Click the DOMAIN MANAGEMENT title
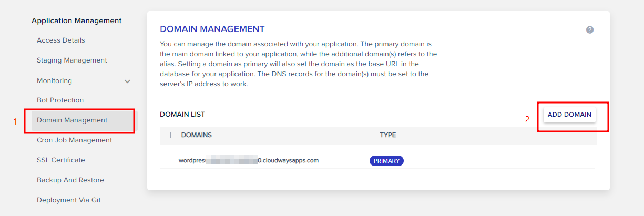 click(212, 29)
